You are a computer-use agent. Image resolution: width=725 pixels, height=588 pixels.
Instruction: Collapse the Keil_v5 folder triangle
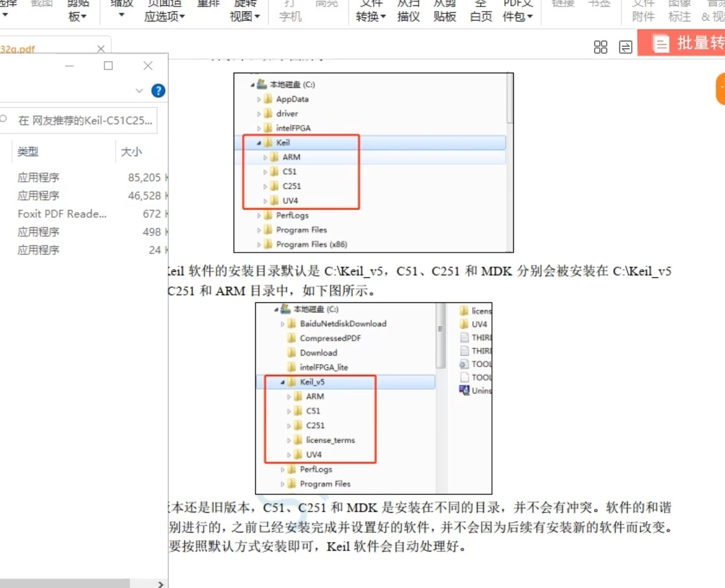click(x=282, y=382)
